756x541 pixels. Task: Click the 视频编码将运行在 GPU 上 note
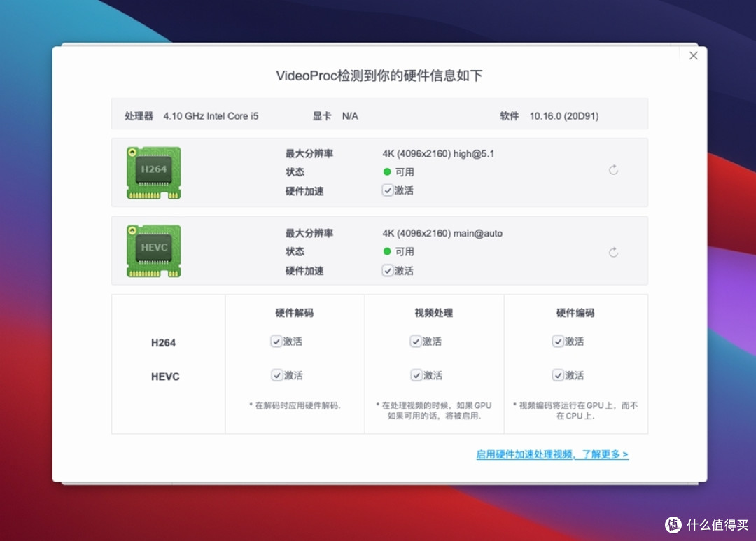pos(575,410)
